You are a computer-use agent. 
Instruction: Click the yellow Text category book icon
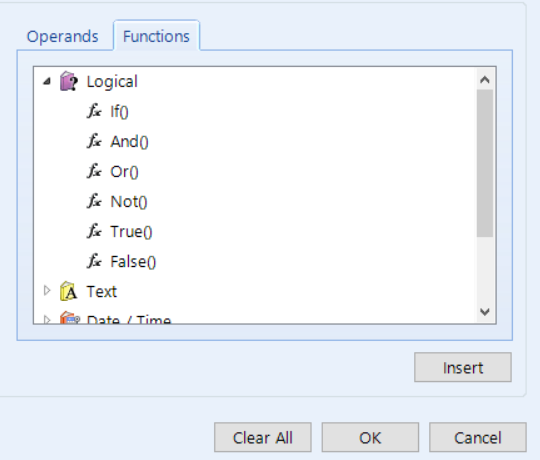(69, 291)
